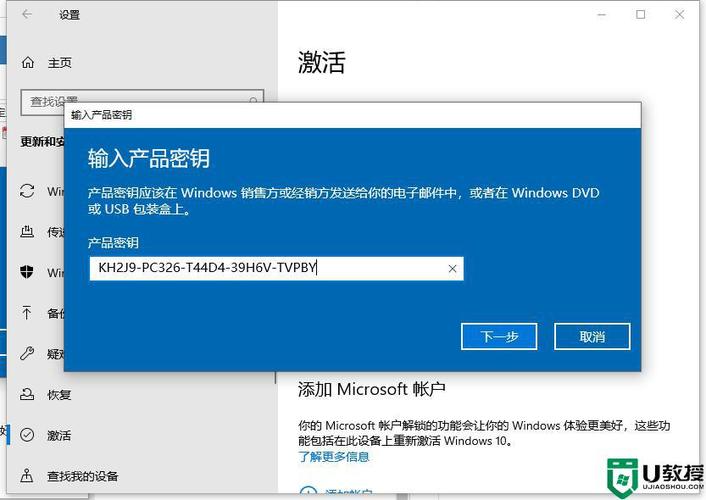Go back with the Settings back arrow
Viewport: 706px width, 500px height.
(27, 14)
